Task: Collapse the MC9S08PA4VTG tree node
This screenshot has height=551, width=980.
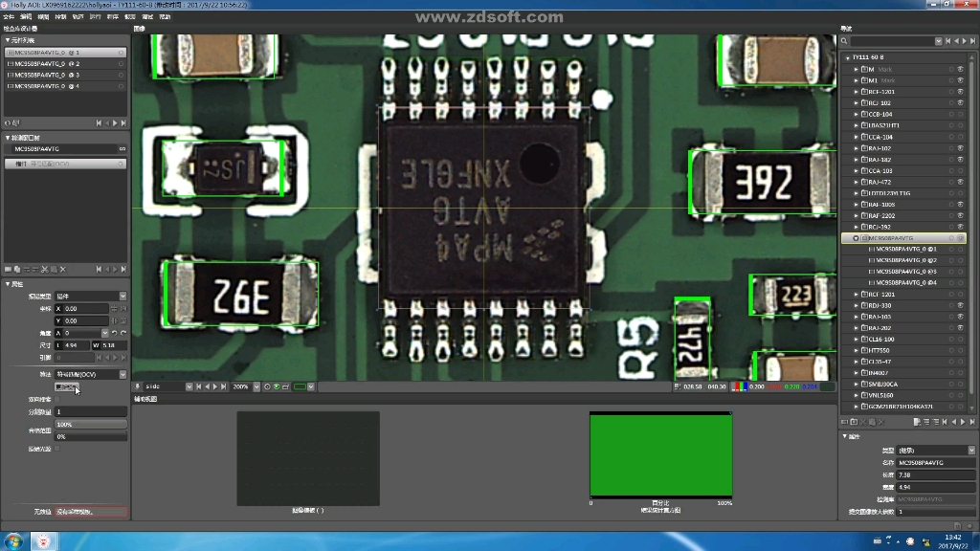Action: tap(856, 238)
